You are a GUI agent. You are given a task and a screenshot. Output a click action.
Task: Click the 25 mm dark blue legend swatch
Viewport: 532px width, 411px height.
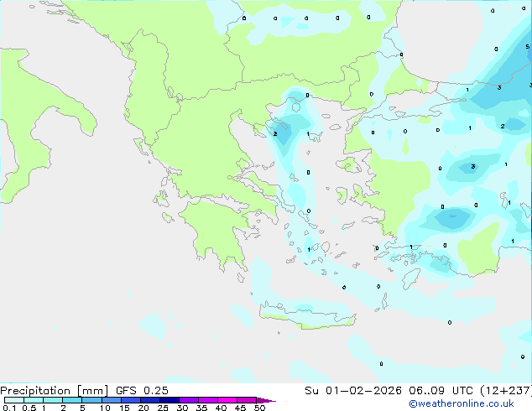pyautogui.click(x=169, y=400)
